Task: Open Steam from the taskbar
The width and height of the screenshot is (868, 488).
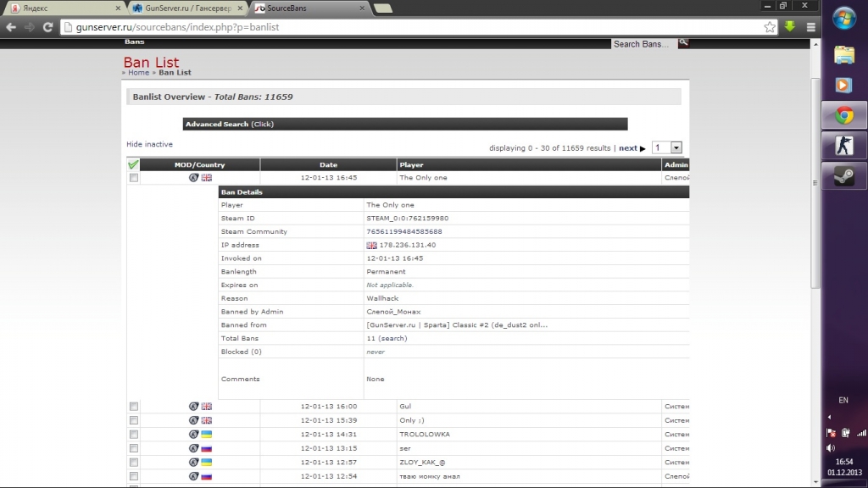Action: pos(844,176)
